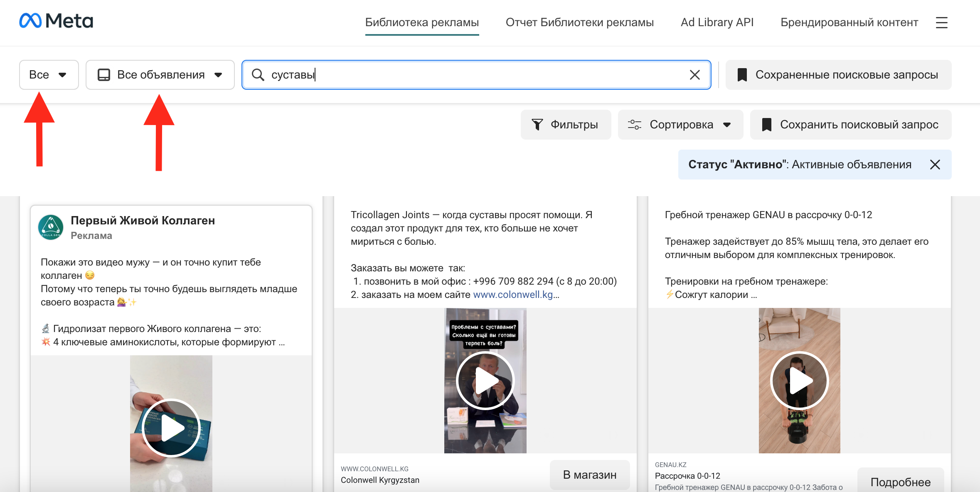Switch to the Брендированный контент tab
Screen dimensions: 980x492
[x=849, y=22]
